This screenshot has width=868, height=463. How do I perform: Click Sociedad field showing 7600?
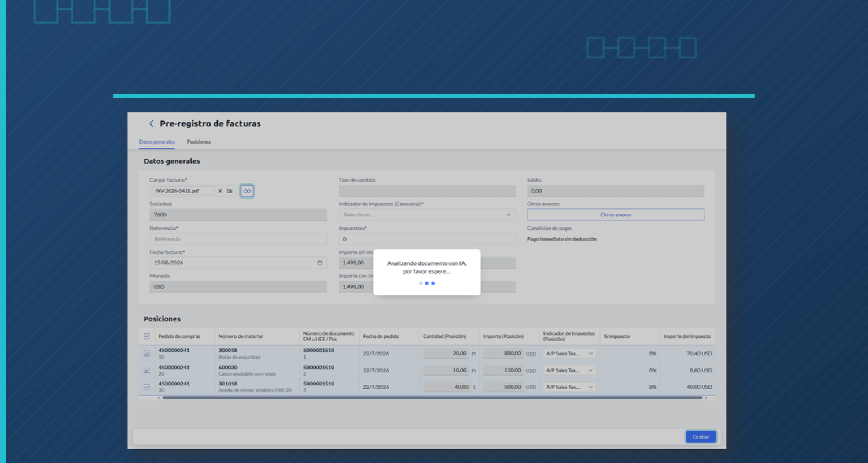pyautogui.click(x=238, y=215)
